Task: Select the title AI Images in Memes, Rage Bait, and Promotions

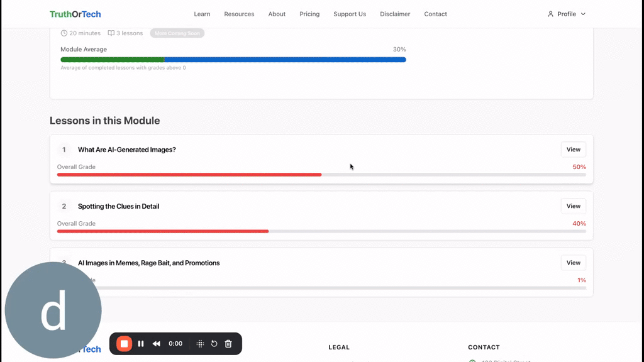Action: point(148,263)
